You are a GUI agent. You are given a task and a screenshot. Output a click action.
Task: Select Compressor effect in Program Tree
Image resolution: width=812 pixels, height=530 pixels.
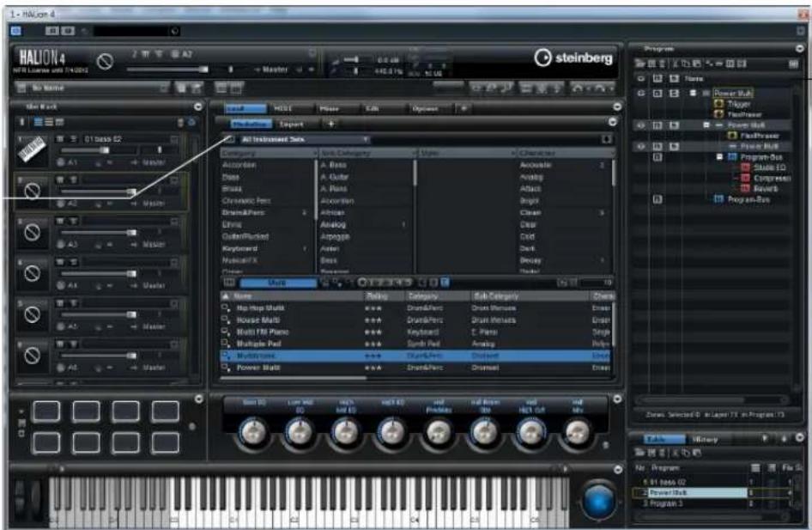pyautogui.click(x=772, y=178)
